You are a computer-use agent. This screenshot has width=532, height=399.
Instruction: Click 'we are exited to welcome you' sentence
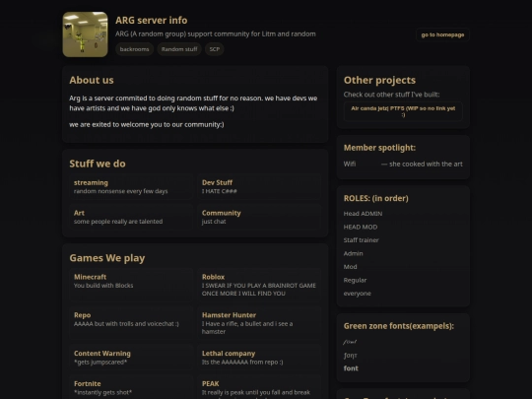pyautogui.click(x=147, y=124)
